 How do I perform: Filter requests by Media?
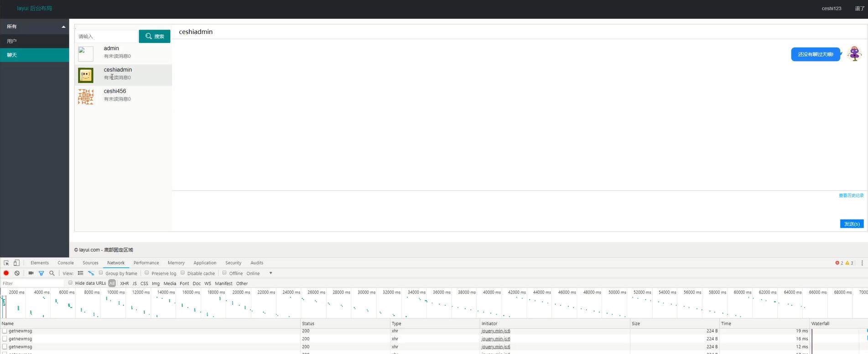170,283
